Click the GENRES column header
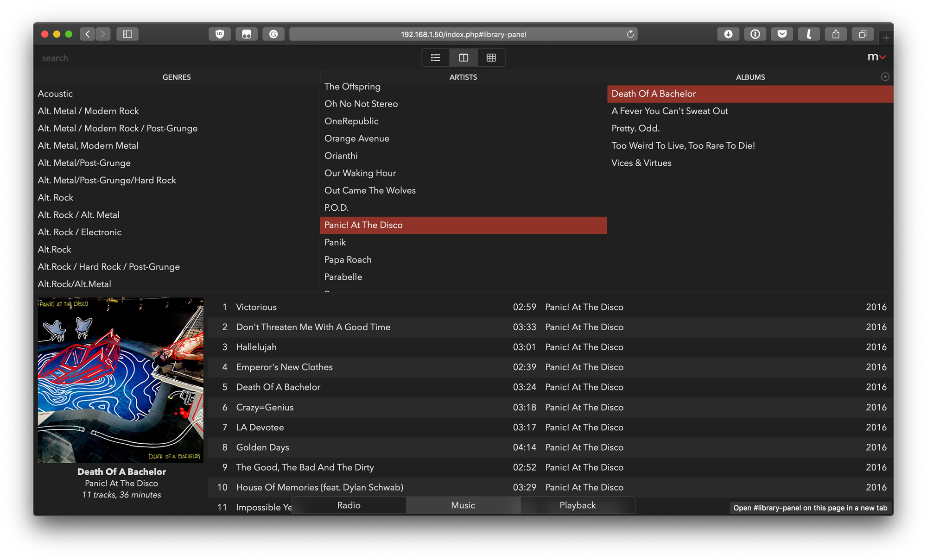927x560 pixels. (177, 77)
